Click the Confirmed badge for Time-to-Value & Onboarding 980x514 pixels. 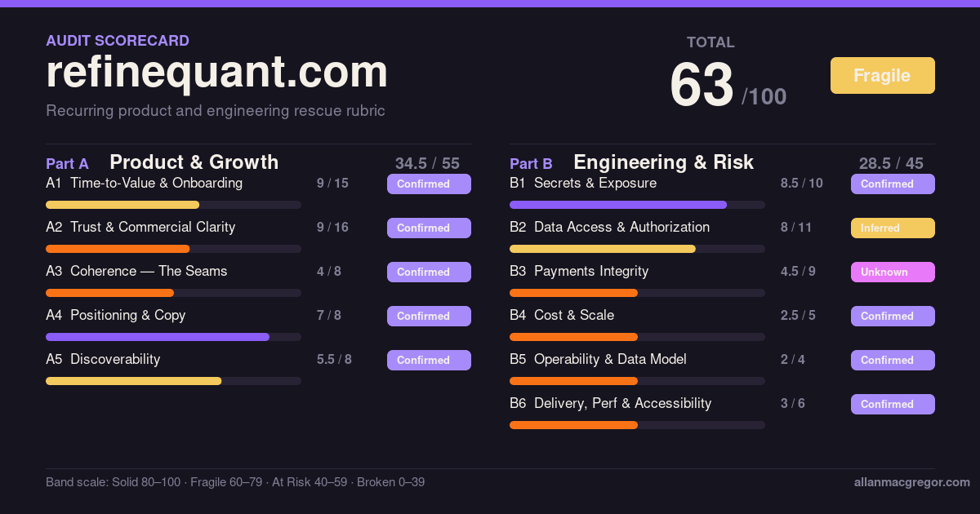(429, 184)
